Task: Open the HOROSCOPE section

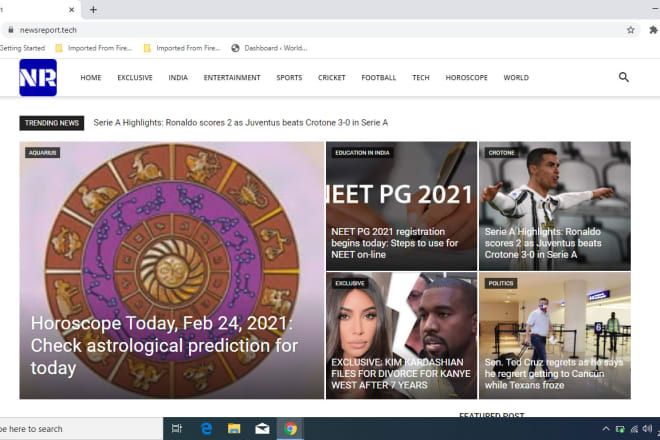Action: (466, 77)
